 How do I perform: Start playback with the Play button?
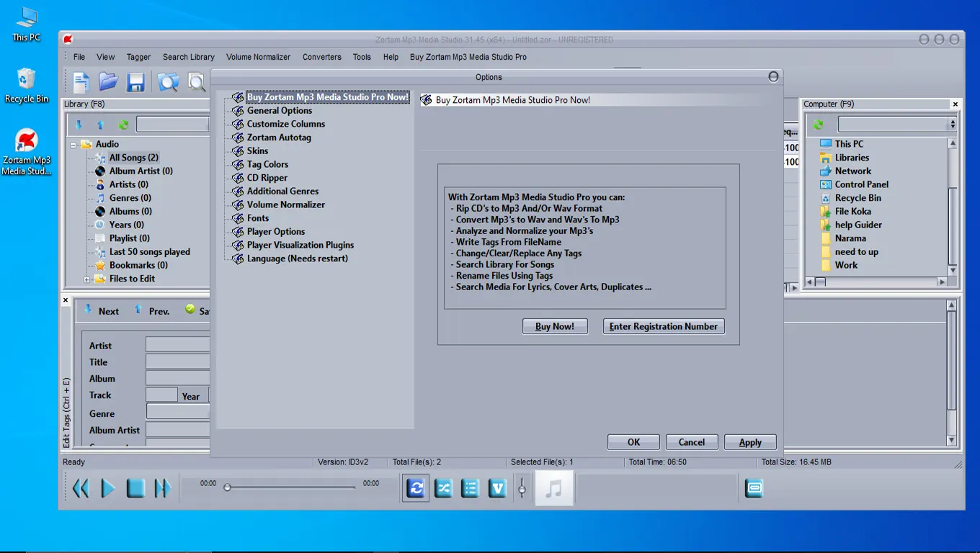click(x=108, y=488)
